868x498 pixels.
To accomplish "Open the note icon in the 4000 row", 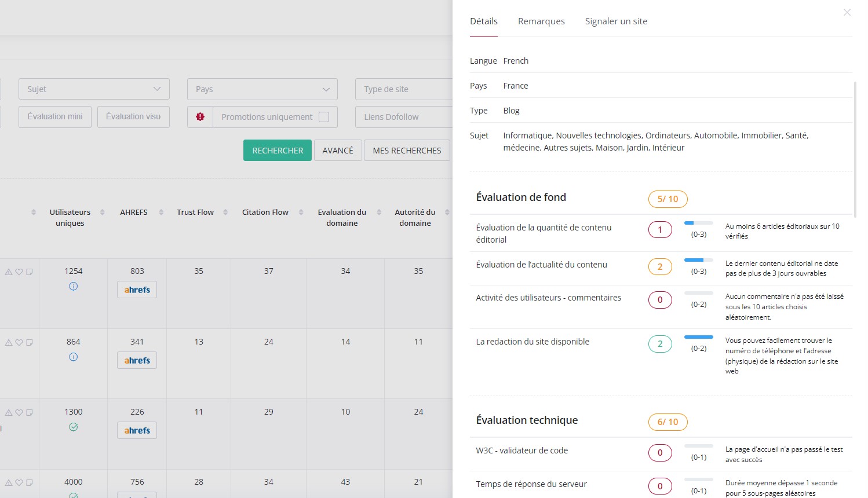I will tap(29, 482).
